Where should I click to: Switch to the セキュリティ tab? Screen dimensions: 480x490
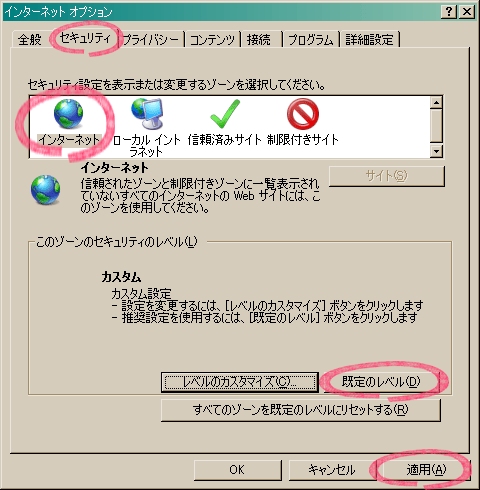[85, 38]
